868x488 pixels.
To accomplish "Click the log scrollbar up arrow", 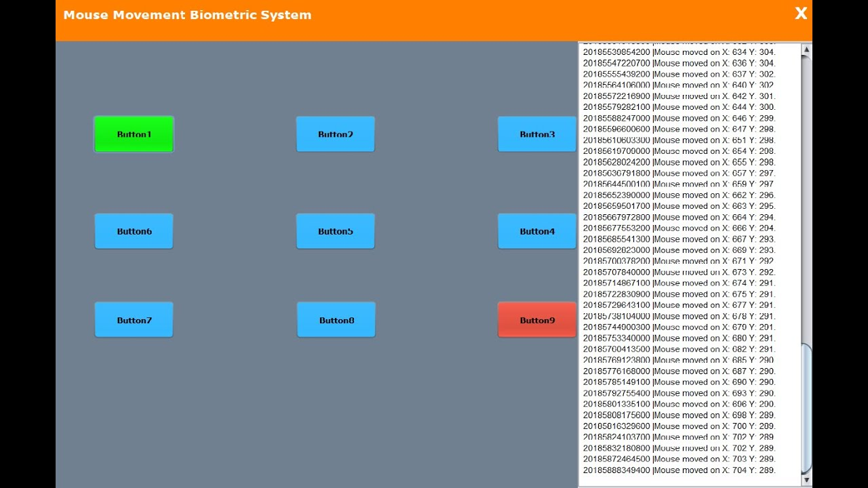I will tap(806, 49).
